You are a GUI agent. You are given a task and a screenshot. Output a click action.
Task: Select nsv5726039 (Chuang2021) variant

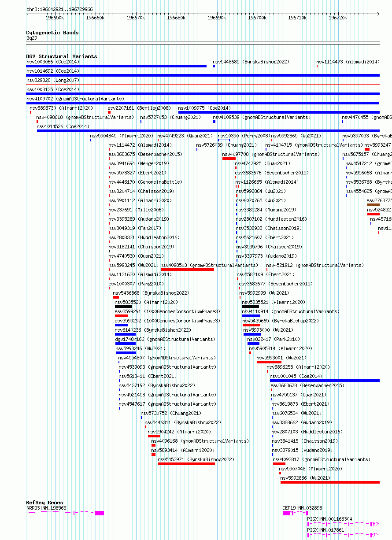point(226,145)
